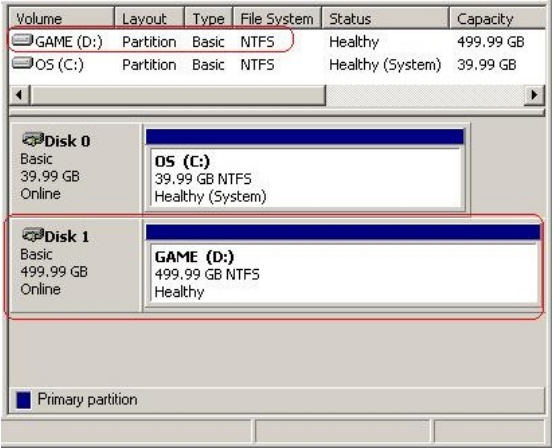
Task: Click the GAME (D:) volume drive icon
Action: pos(23,41)
